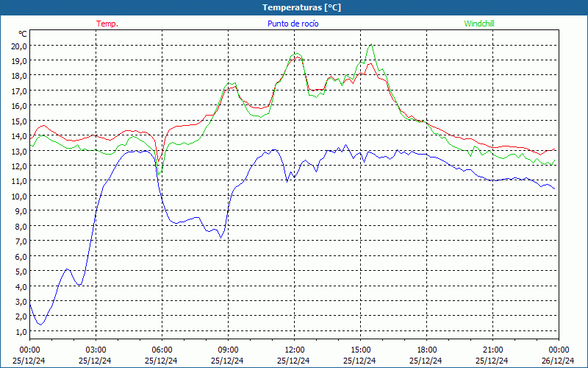Click the '12,0' y-axis value

pyautogui.click(x=20, y=166)
